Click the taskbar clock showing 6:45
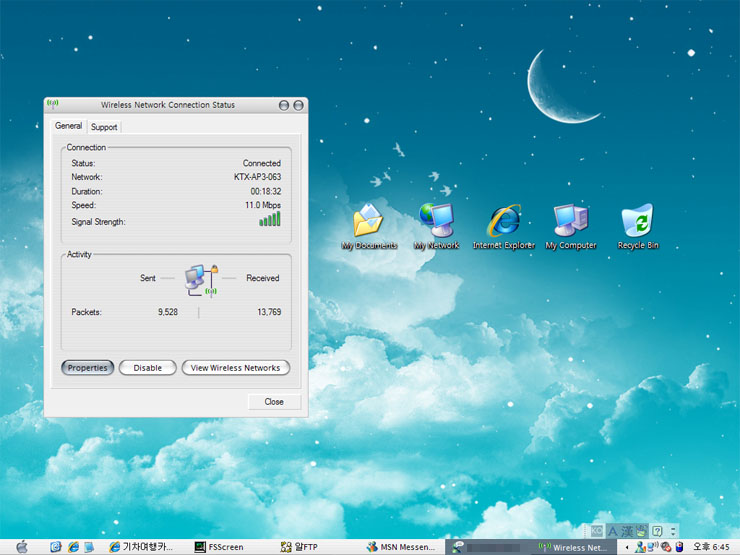This screenshot has height=555, width=740. click(x=711, y=547)
